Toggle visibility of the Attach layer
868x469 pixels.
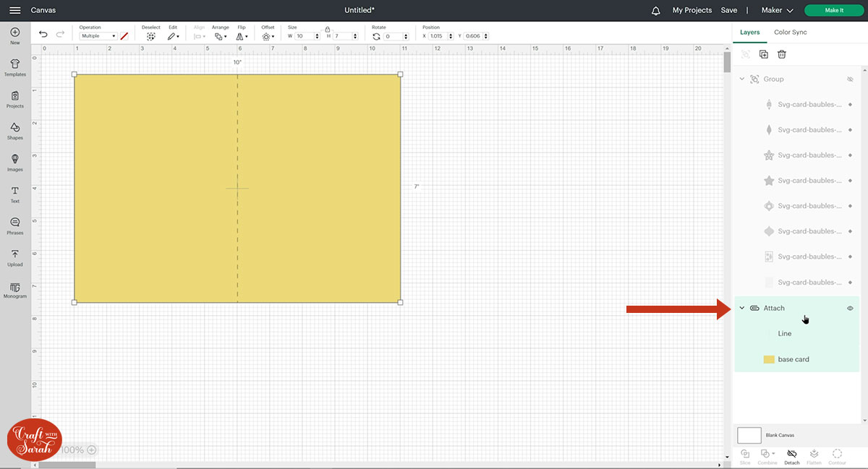850,309
